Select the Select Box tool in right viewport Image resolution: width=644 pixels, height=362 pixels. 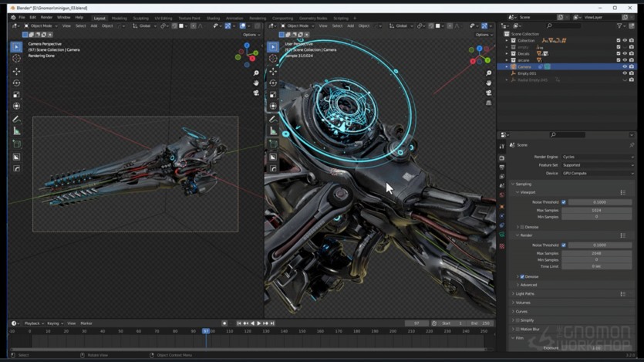(x=273, y=47)
